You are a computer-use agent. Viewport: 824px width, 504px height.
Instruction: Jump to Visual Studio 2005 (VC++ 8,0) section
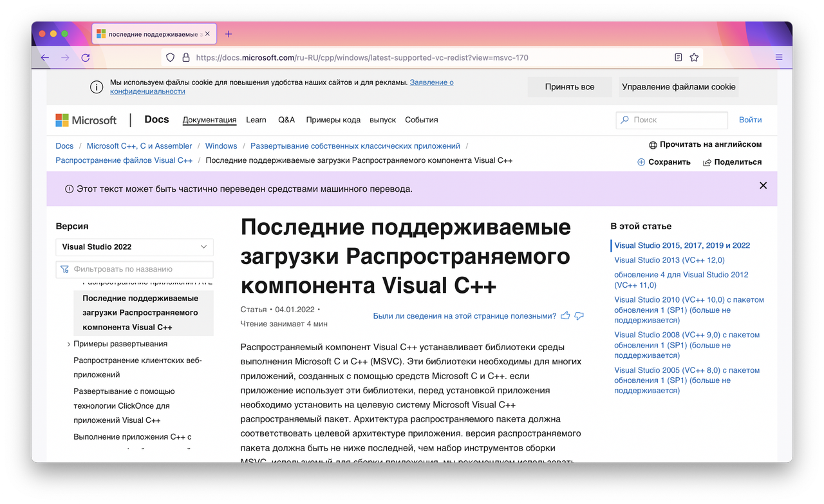pos(687,380)
